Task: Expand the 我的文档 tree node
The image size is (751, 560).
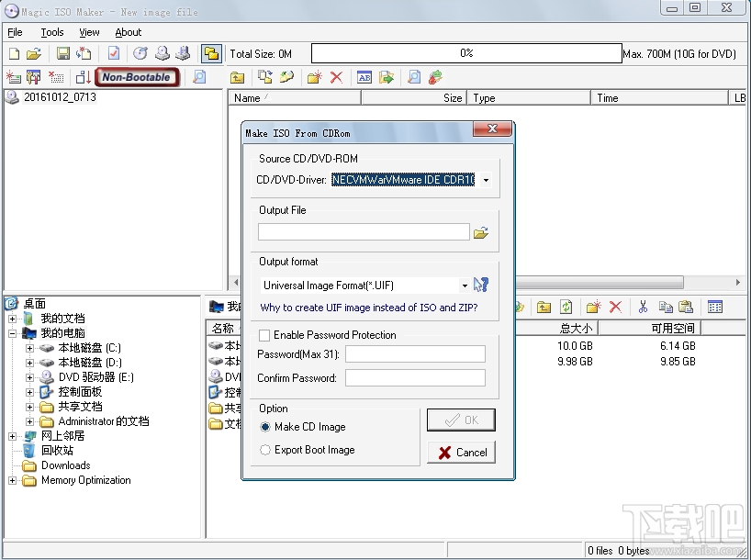Action: pyautogui.click(x=13, y=319)
